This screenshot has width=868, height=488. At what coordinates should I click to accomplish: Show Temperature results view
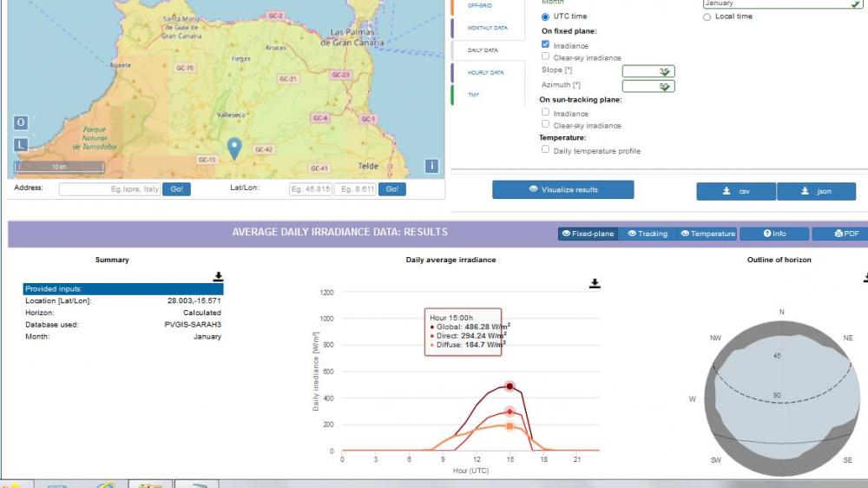click(708, 234)
